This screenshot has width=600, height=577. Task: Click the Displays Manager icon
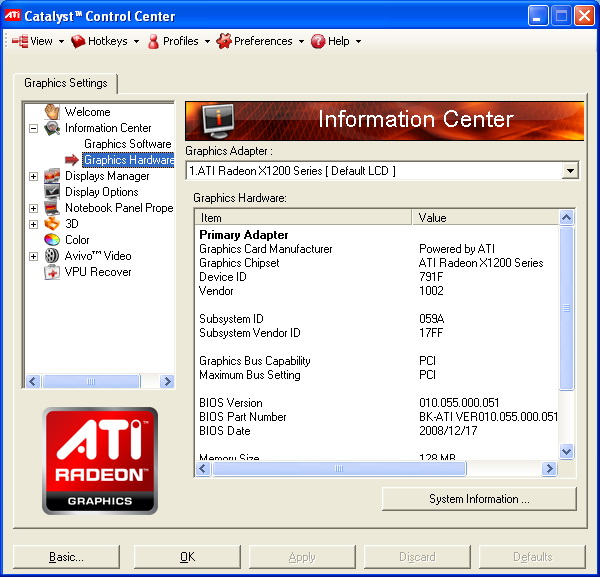52,176
